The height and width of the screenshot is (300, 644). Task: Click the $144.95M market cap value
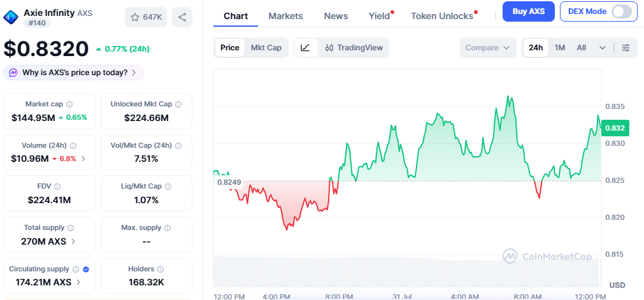click(33, 118)
